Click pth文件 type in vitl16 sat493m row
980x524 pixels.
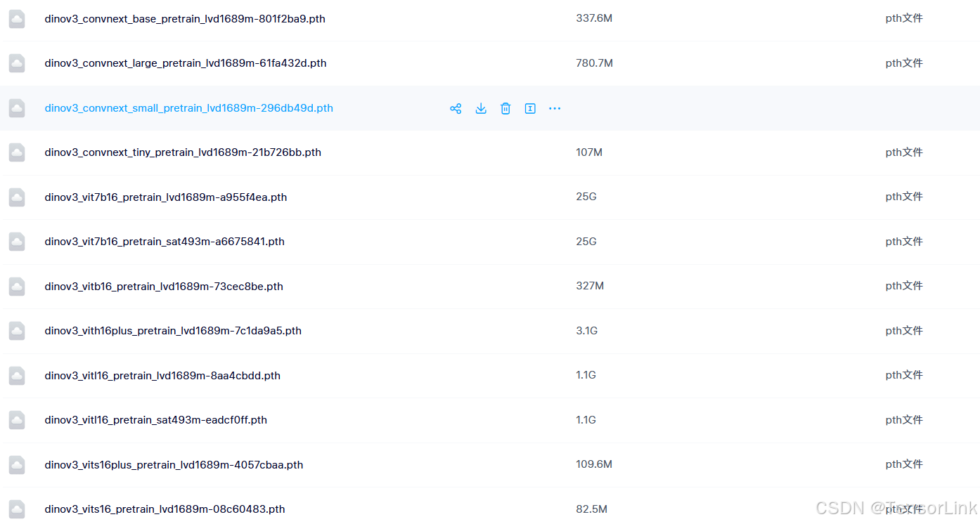point(904,420)
